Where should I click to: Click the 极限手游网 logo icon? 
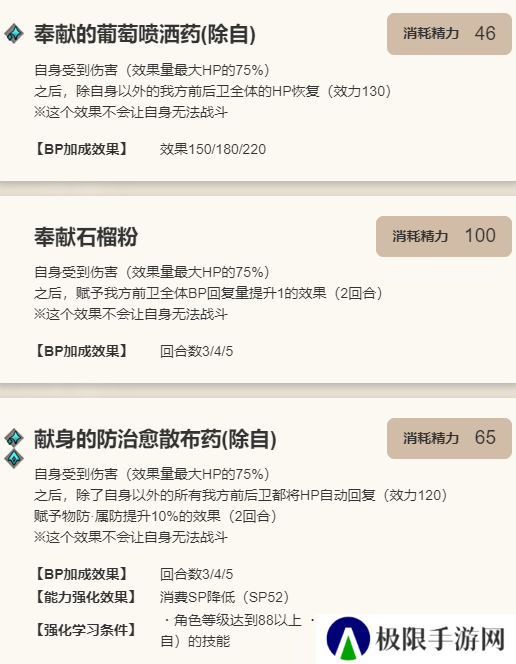click(x=348, y=639)
